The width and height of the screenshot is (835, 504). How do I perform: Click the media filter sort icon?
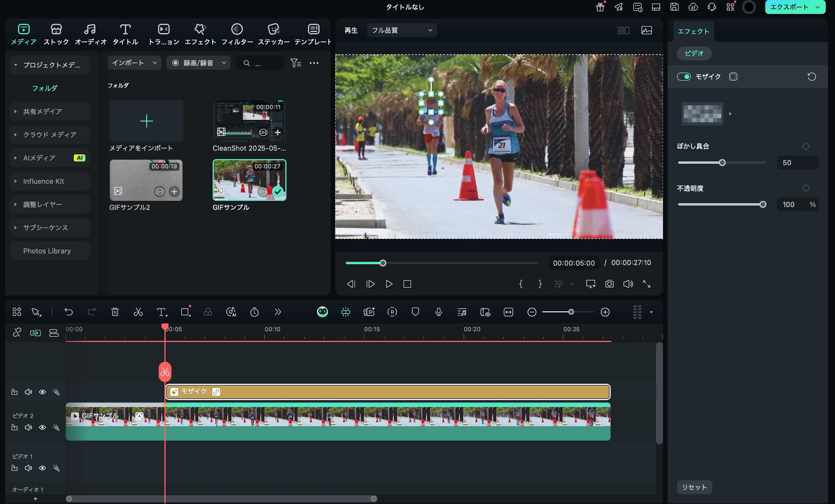(x=296, y=63)
